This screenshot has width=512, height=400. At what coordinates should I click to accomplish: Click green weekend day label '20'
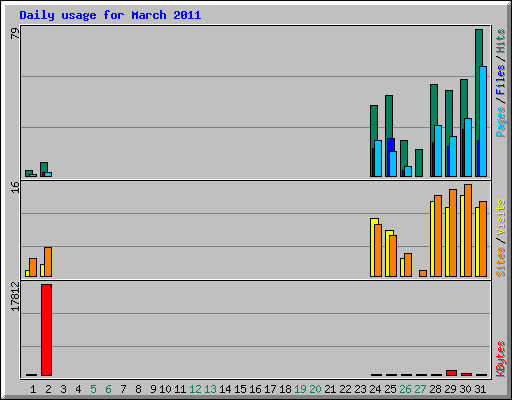coord(315,389)
